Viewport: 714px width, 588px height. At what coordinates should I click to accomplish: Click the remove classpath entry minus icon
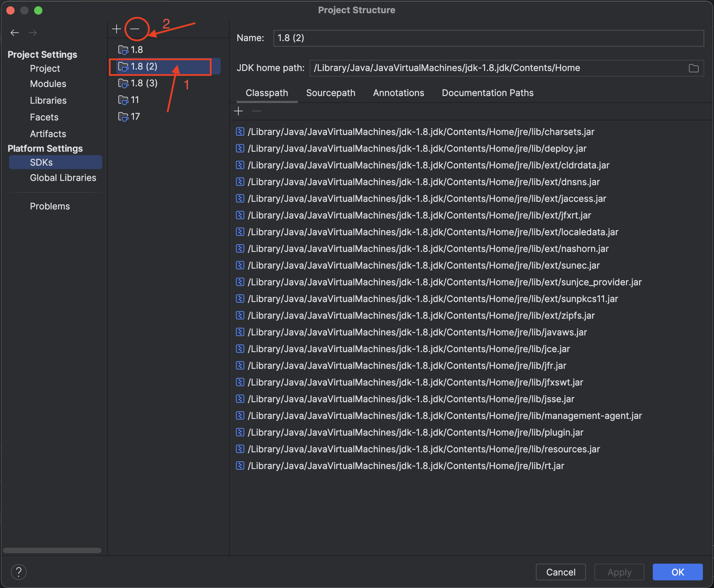click(x=256, y=111)
